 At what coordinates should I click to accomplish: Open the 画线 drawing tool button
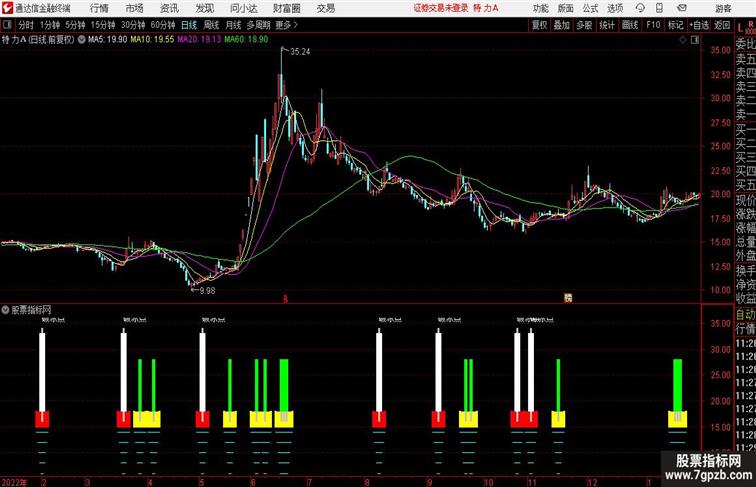pos(630,25)
